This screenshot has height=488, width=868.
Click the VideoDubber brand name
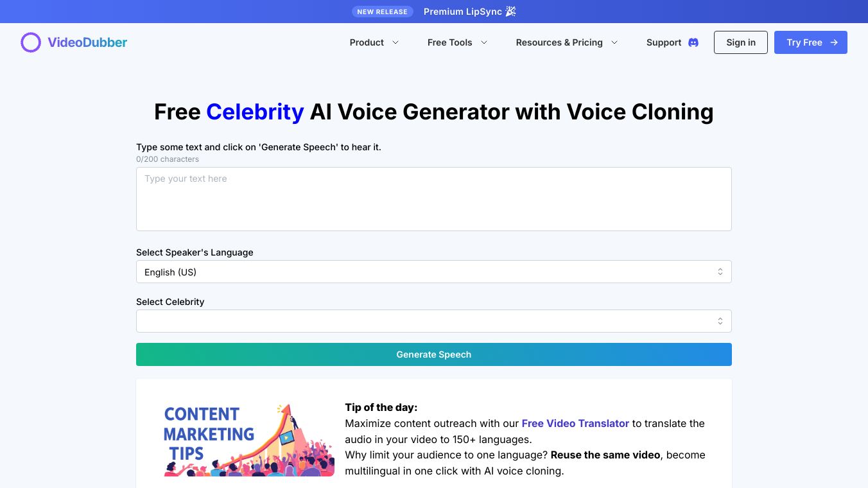(x=87, y=42)
